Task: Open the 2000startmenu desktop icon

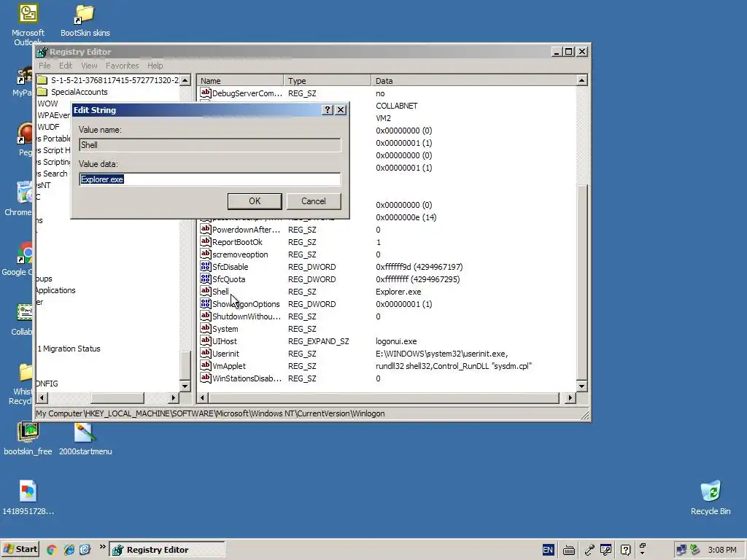Action: point(85,439)
